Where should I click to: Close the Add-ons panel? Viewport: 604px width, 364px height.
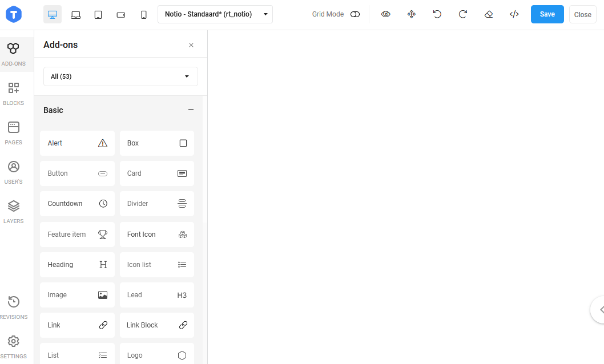191,45
